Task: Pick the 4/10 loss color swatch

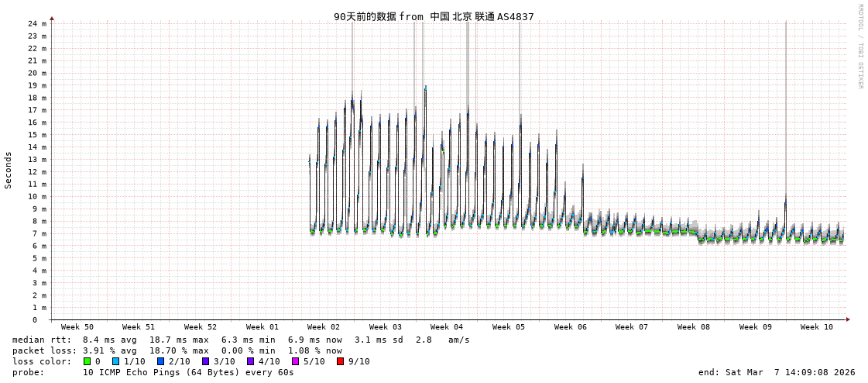Action: click(x=250, y=361)
